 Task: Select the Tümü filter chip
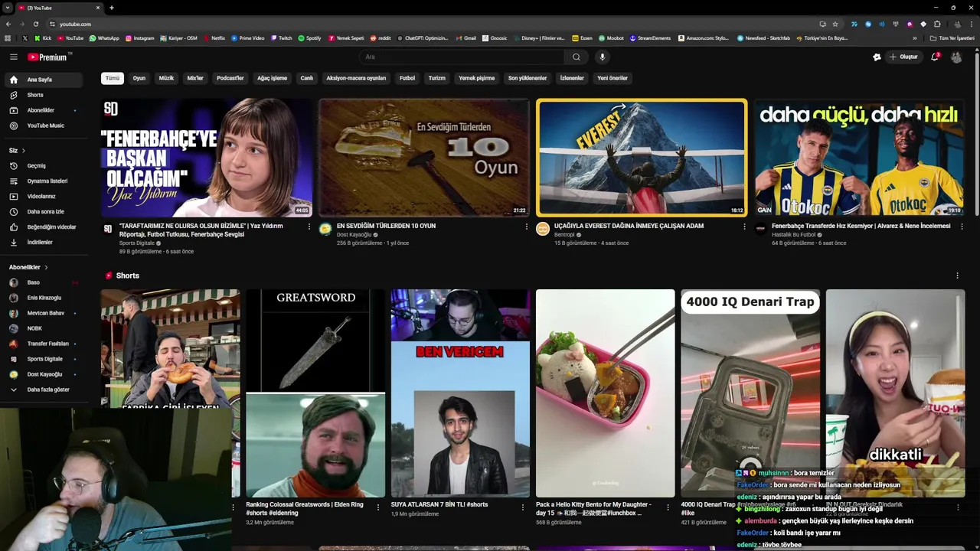pos(113,78)
